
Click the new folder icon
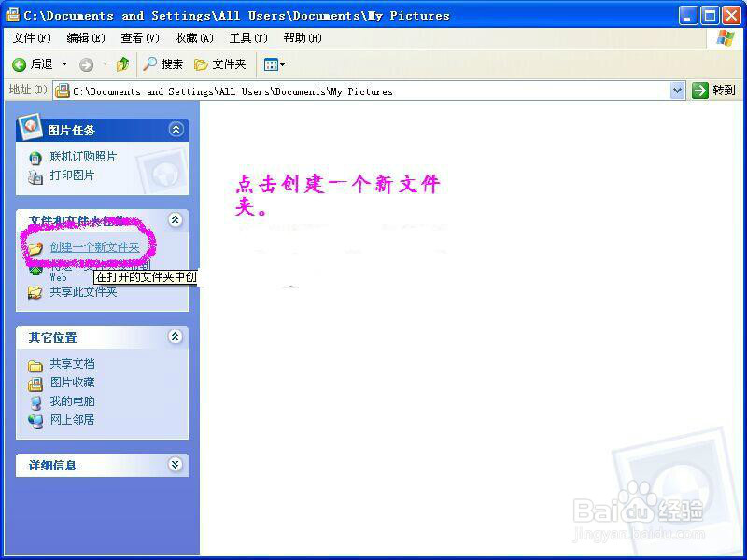[35, 248]
